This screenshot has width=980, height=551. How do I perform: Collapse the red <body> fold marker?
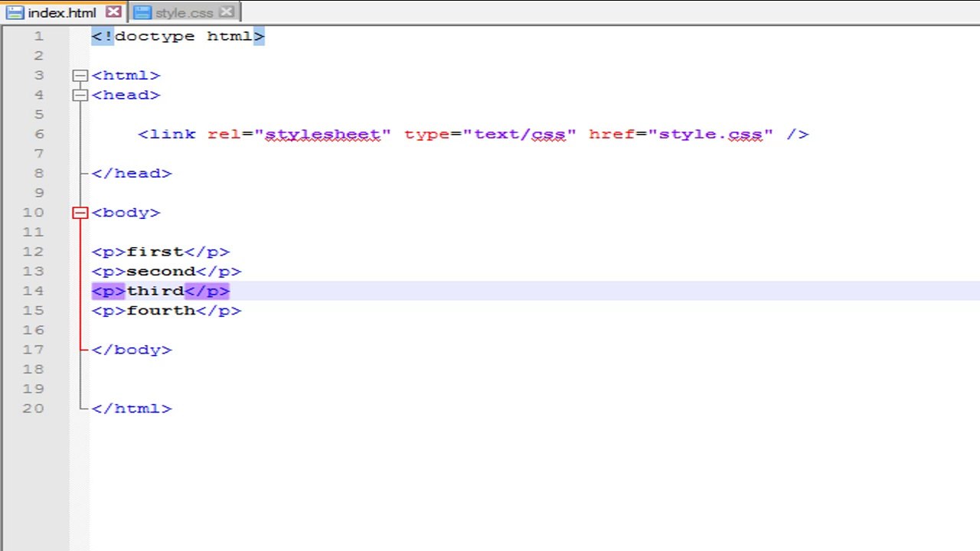click(x=80, y=213)
